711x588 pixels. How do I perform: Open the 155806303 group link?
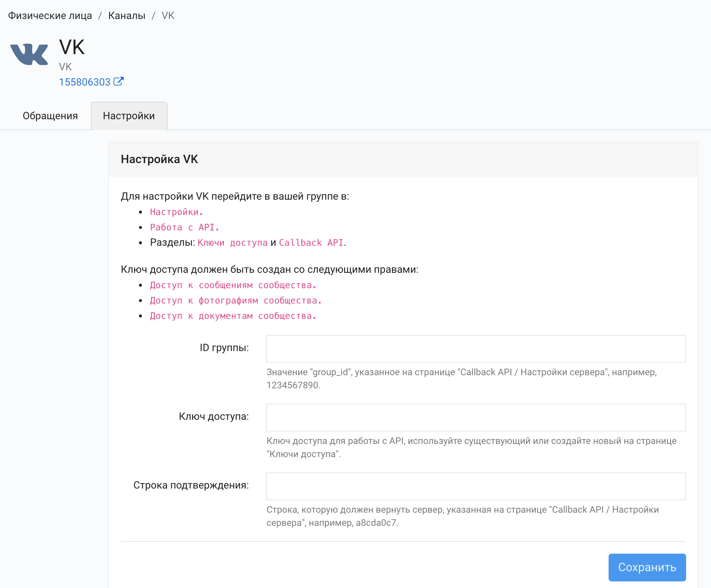click(85, 82)
